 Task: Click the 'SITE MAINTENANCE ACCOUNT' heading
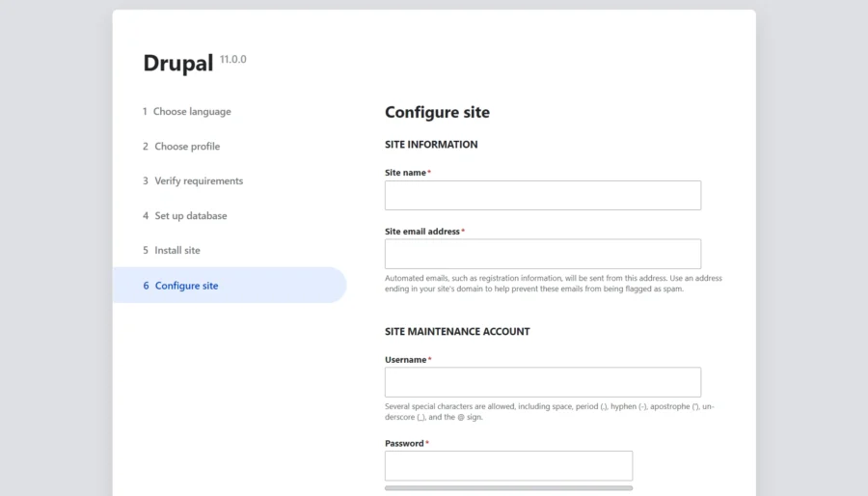(457, 332)
